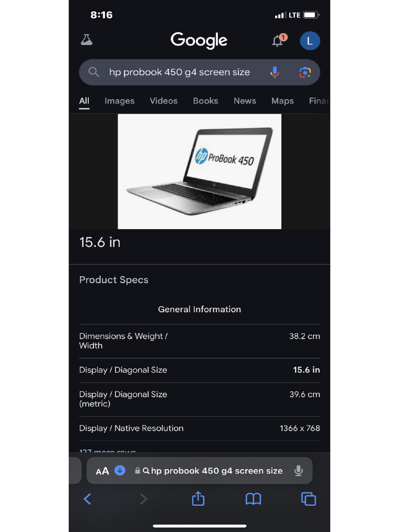
Task: Tap the Google search query field
Action: point(179,72)
